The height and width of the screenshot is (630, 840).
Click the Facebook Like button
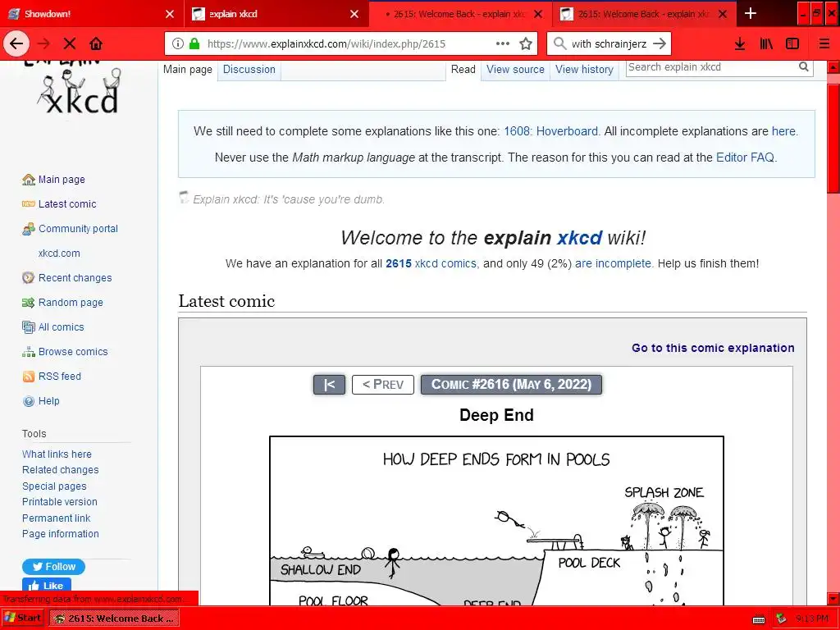click(47, 585)
